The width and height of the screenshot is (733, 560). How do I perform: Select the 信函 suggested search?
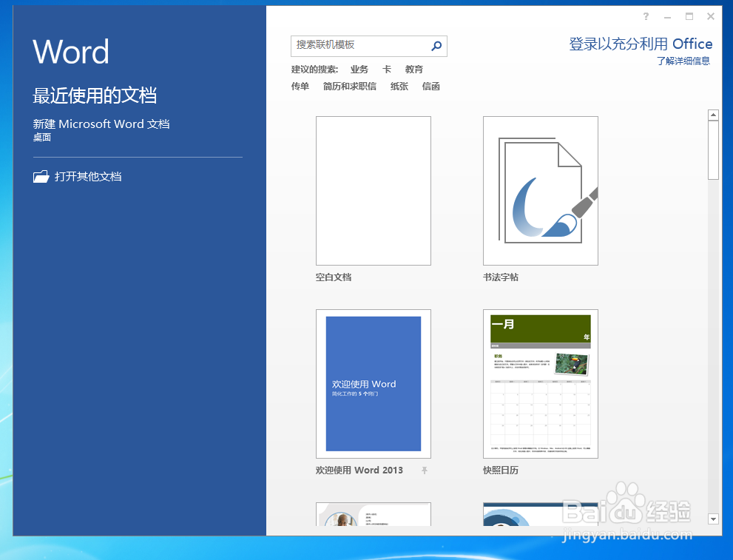click(x=431, y=87)
